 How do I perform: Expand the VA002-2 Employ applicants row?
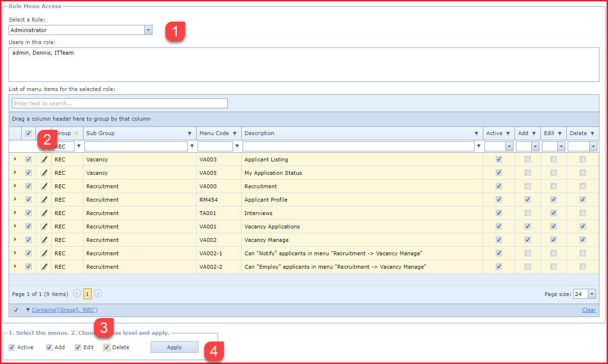point(15,266)
